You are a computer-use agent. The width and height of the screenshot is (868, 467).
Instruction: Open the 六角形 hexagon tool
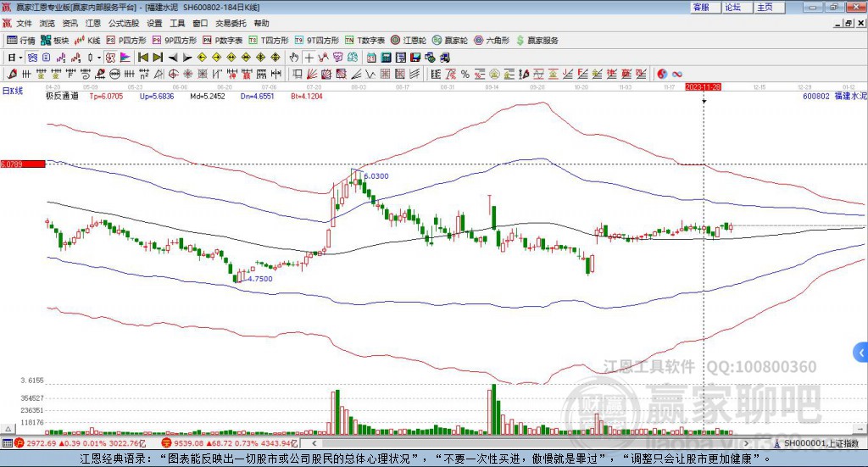(x=492, y=41)
